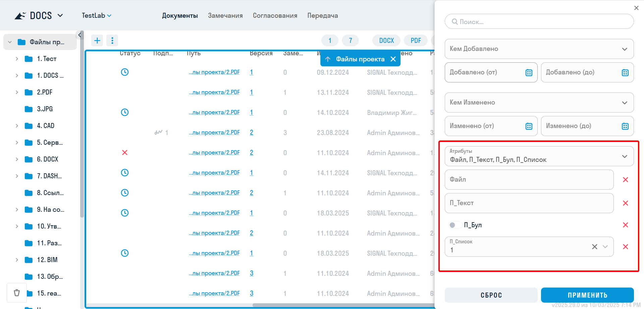
Task: Click the СБРОС reset button
Action: click(x=491, y=295)
